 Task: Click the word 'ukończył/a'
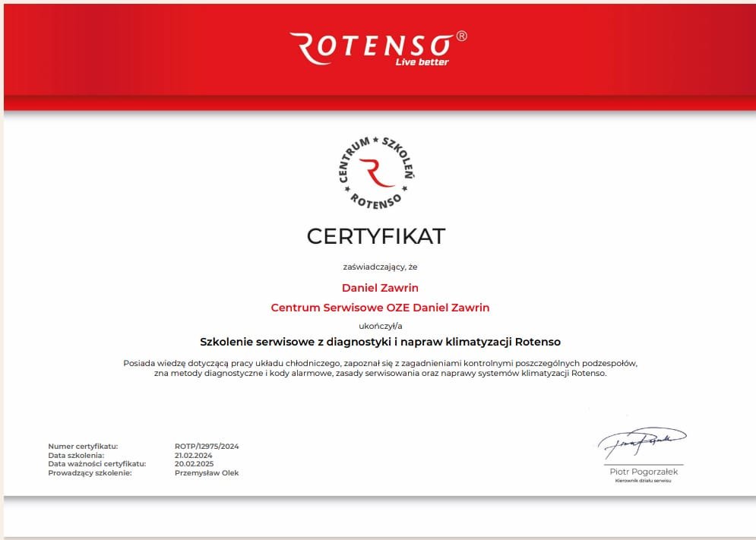[381, 326]
